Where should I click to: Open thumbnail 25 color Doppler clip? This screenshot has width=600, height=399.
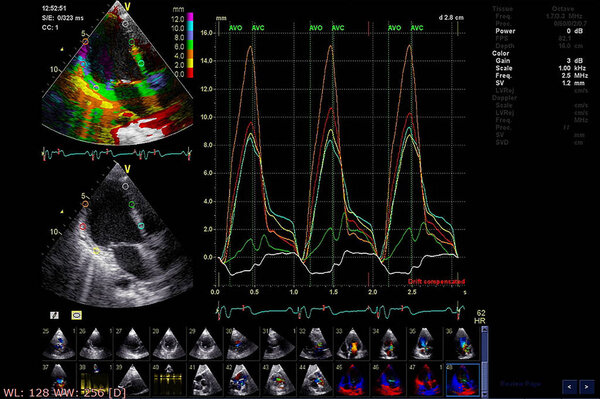tap(59, 343)
